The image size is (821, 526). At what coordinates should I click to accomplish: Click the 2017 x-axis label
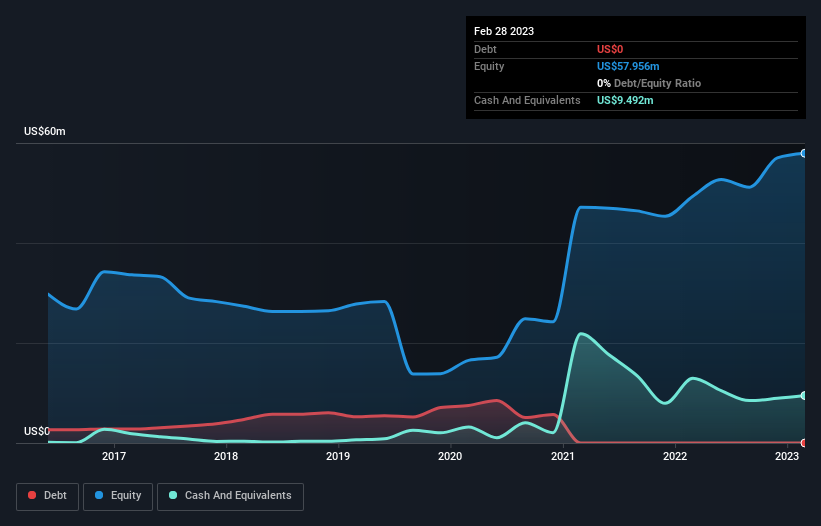click(x=114, y=456)
